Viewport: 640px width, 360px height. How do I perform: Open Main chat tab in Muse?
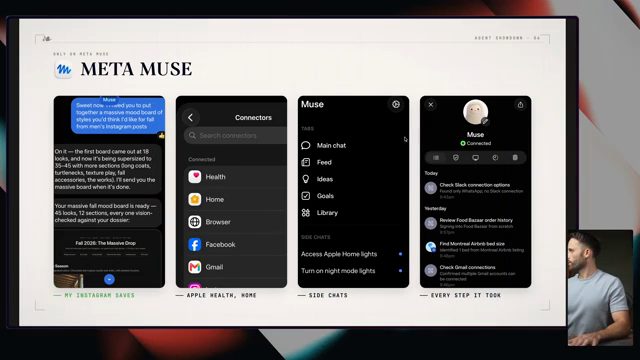pos(323,145)
